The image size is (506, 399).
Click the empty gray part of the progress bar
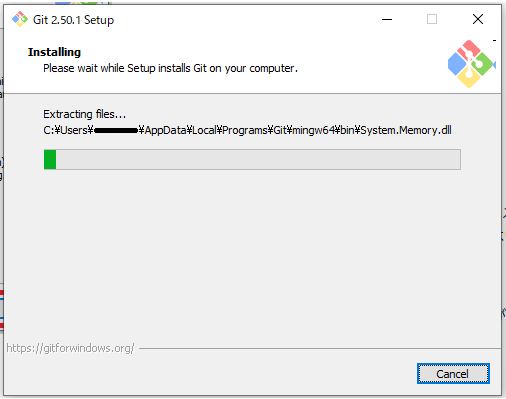coord(258,160)
